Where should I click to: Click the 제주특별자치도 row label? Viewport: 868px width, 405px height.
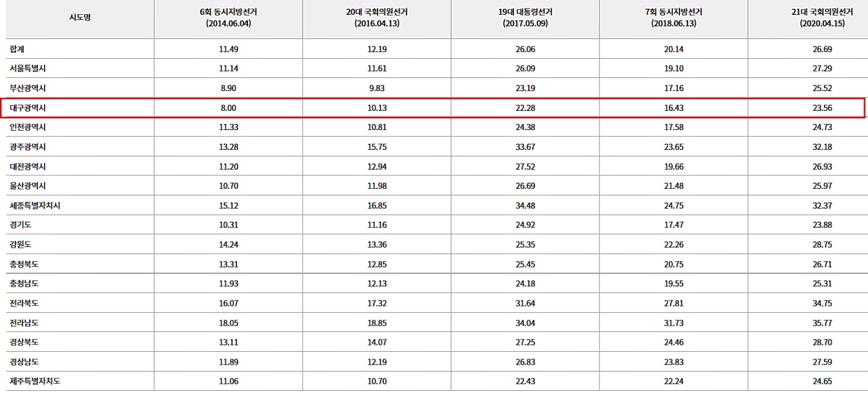(x=35, y=381)
